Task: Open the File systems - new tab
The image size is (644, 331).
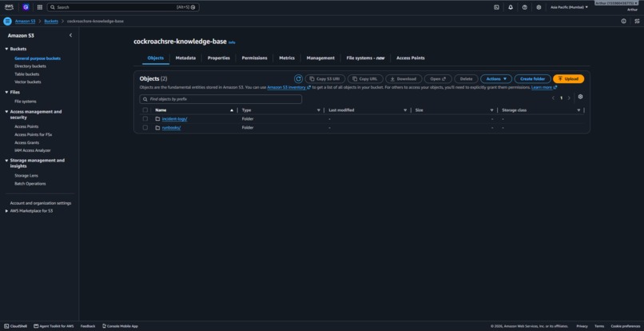Action: click(x=365, y=58)
